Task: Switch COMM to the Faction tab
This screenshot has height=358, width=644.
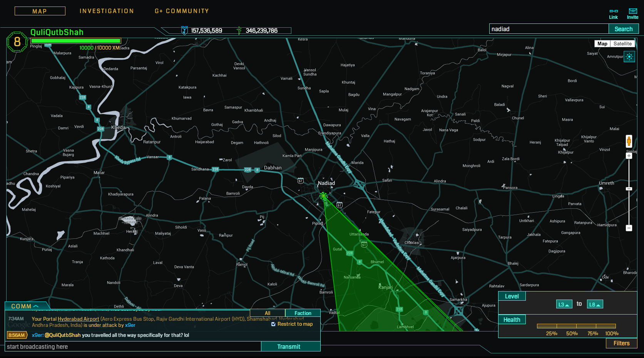Action: 303,313
